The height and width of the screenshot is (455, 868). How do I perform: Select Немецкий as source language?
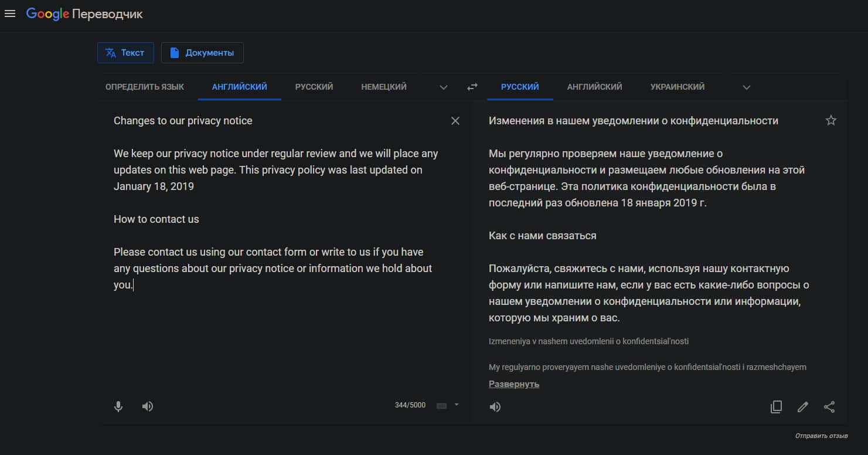384,87
